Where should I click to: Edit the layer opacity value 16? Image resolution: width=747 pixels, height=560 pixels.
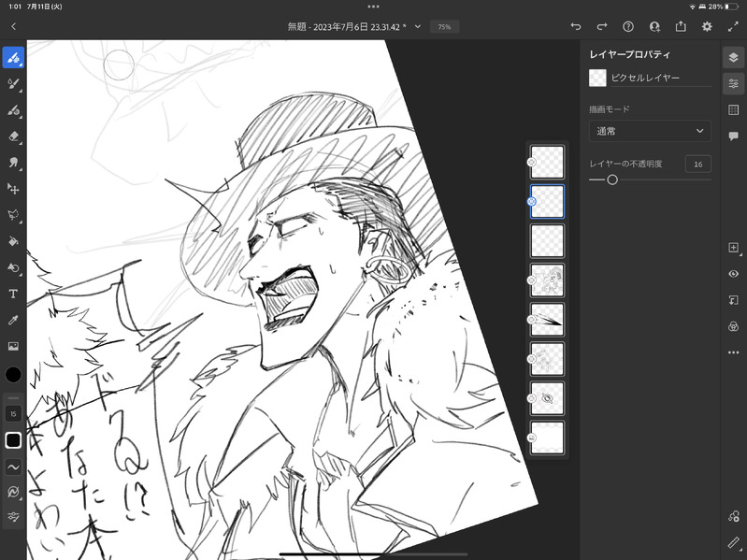(x=698, y=164)
